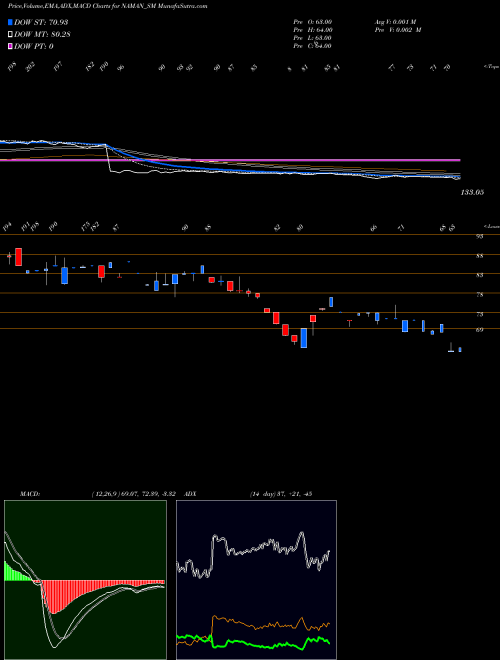Click the ADX heading label

(x=190, y=494)
